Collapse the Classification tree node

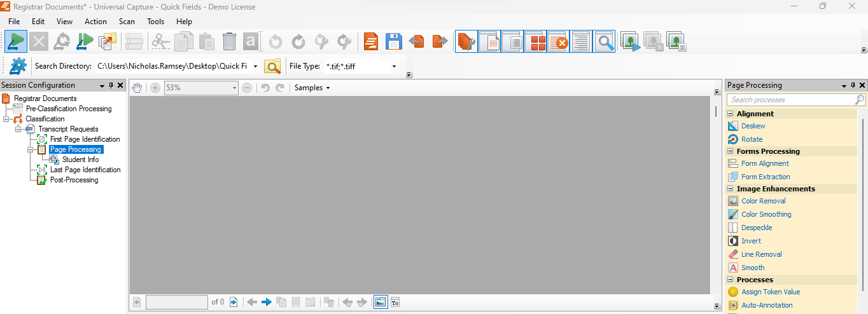point(6,119)
